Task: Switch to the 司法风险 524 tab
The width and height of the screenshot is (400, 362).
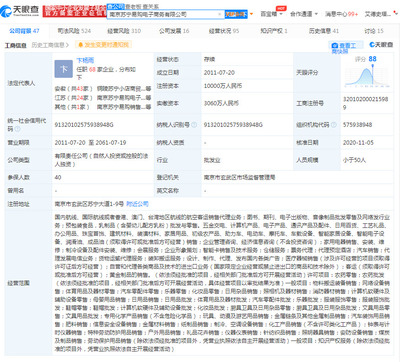Action: tap(74, 31)
